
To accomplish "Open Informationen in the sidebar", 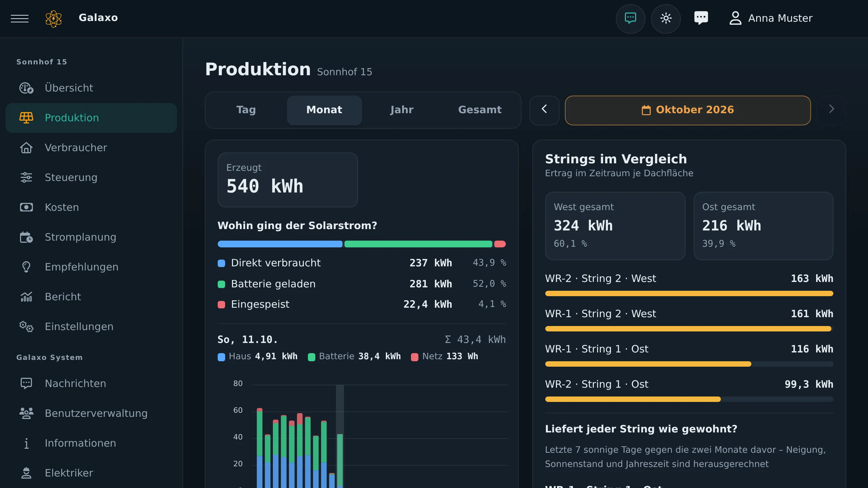I will (91, 443).
